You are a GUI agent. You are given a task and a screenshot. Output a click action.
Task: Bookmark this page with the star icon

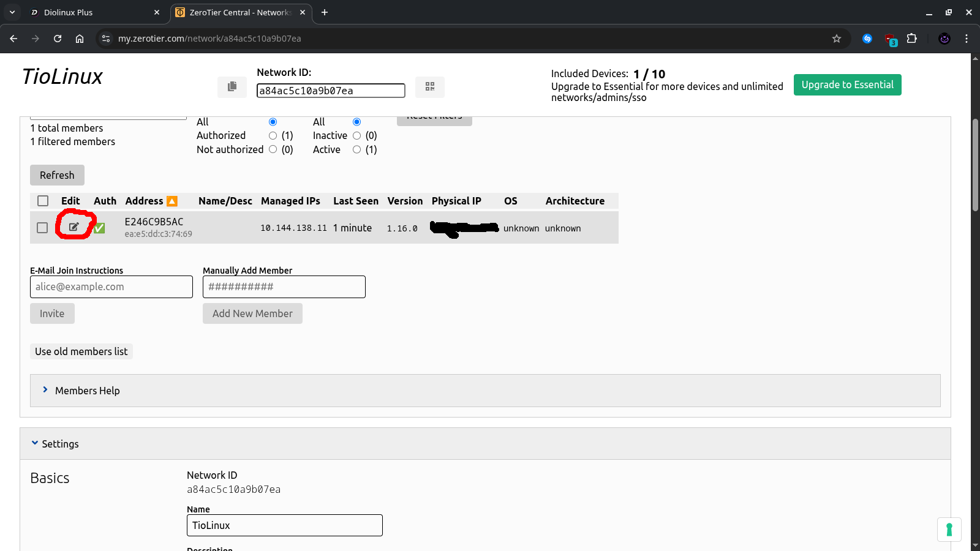click(x=837, y=39)
